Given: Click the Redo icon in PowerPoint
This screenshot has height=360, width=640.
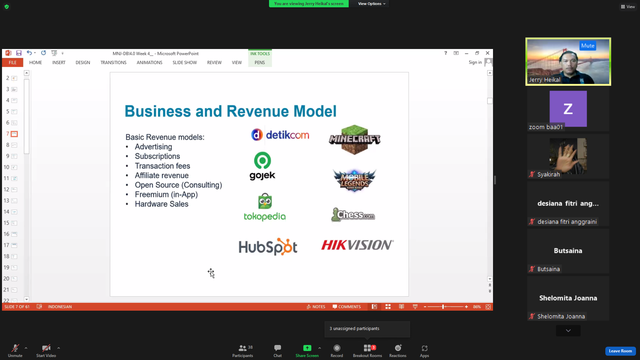Looking at the screenshot, I should [43, 53].
